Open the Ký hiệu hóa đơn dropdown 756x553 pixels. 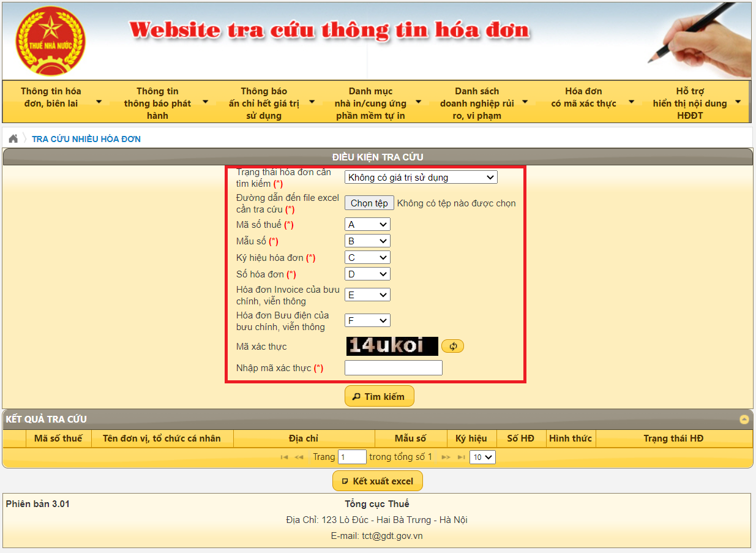pos(367,257)
